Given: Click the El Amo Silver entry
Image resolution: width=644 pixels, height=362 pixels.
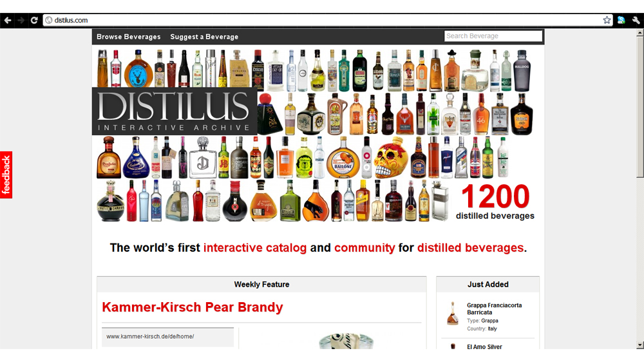Looking at the screenshot, I should (484, 347).
